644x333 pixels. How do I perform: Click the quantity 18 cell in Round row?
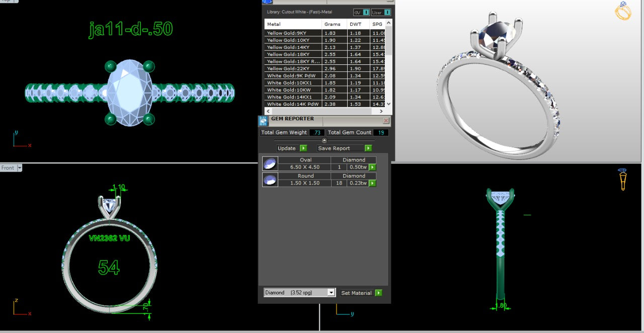pyautogui.click(x=339, y=183)
